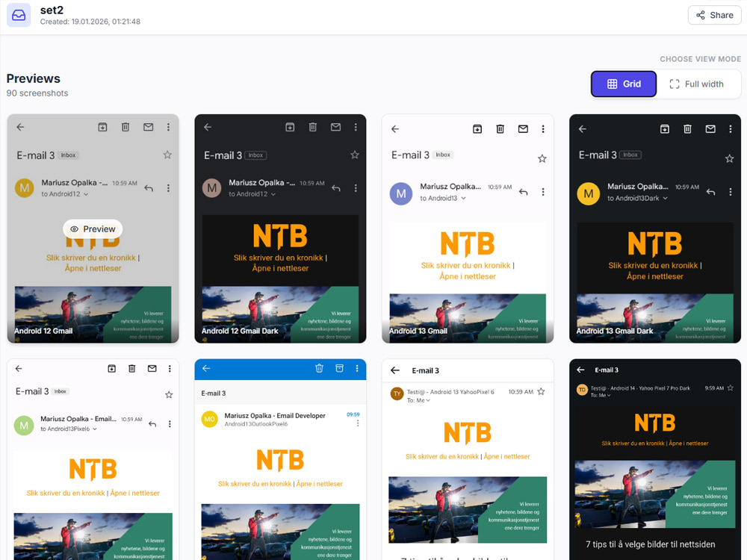
Task: Click 'Åpne i nettleser' link in Android 13 YahooPixel 6 card
Action: 507,457
